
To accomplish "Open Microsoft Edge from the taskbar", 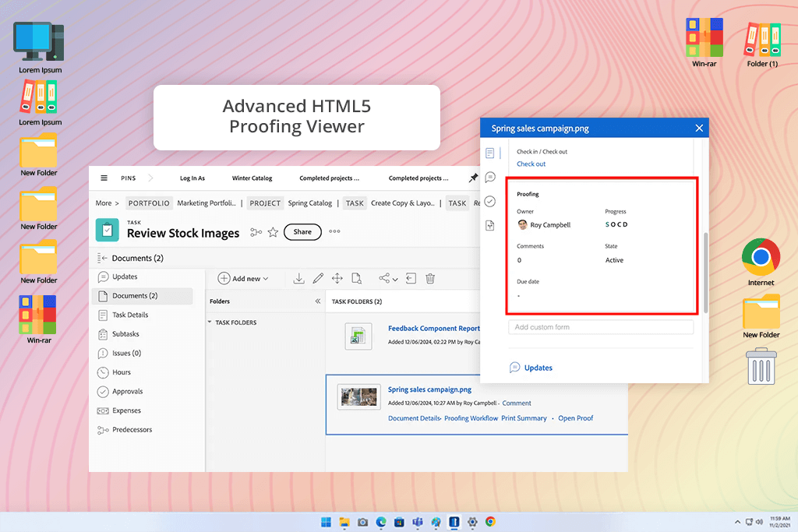I will pyautogui.click(x=380, y=522).
